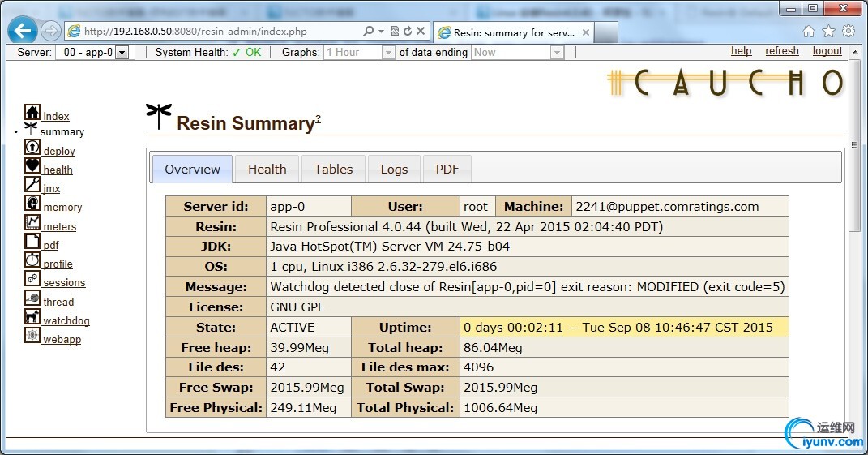Open the meters sidebar link

point(60,226)
